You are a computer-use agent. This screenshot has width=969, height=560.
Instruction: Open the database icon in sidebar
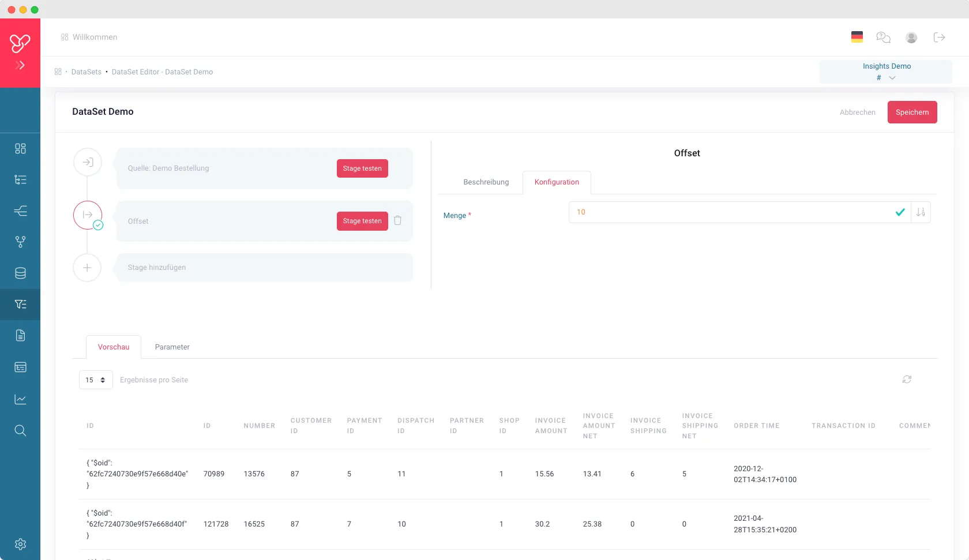click(x=20, y=273)
